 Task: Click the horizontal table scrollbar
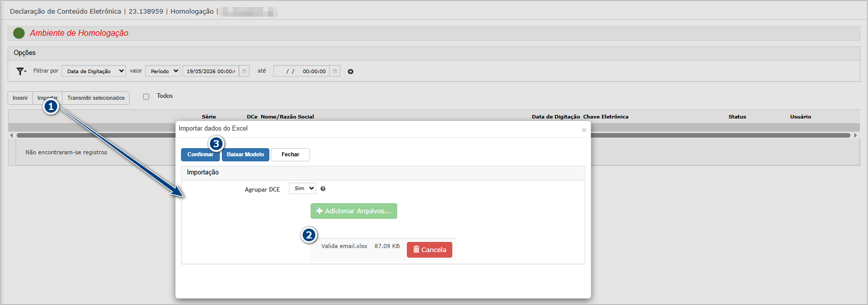tap(433, 135)
